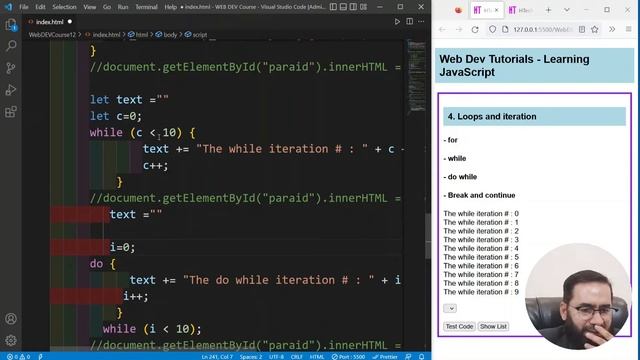Open the Source Control view
640x360 pixels.
pyautogui.click(x=11, y=68)
